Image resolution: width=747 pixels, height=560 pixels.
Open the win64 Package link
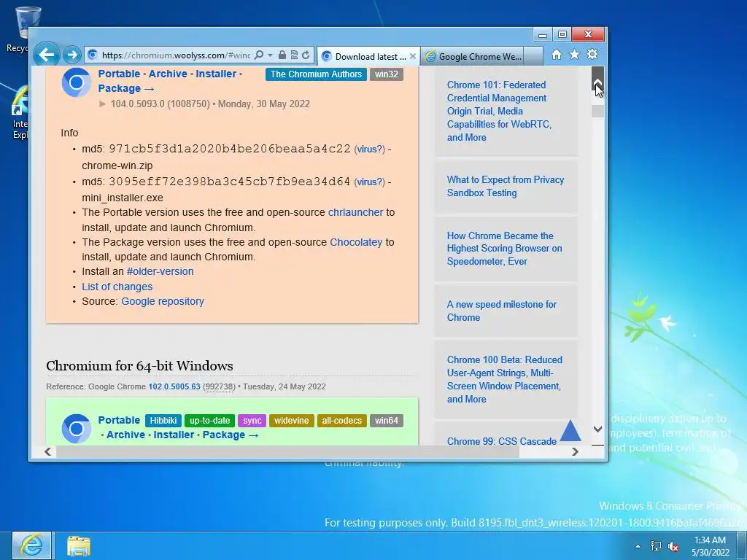point(231,435)
